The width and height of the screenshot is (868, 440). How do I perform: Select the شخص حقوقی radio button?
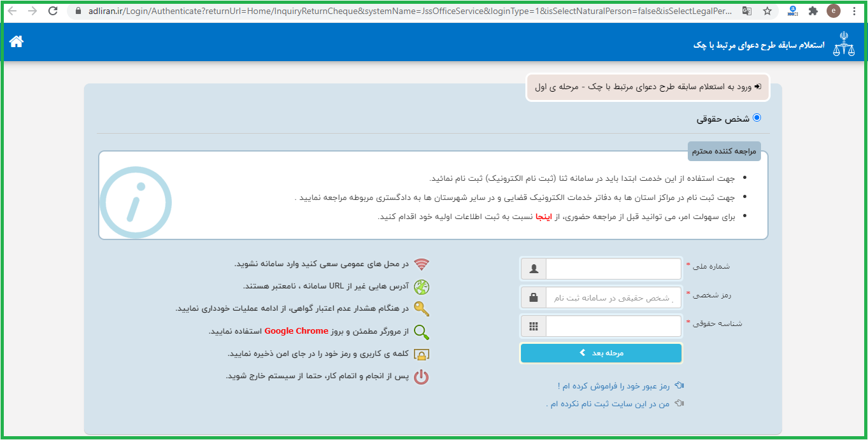[x=757, y=118]
